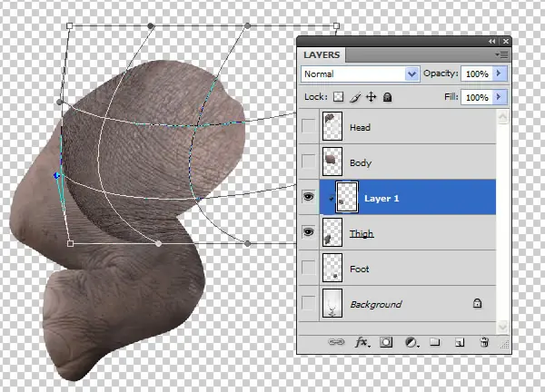This screenshot has width=545, height=392.
Task: Hide the Layer 1 layer visibility
Action: 308,197
